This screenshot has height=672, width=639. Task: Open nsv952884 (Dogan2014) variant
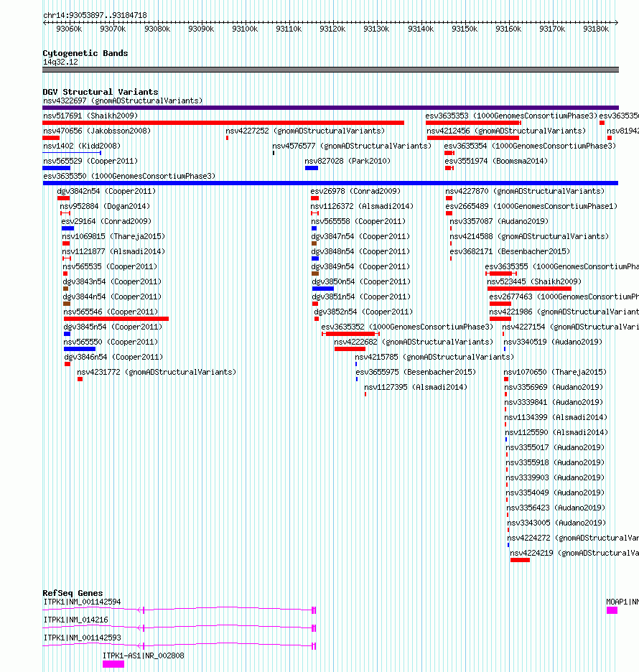(105, 206)
